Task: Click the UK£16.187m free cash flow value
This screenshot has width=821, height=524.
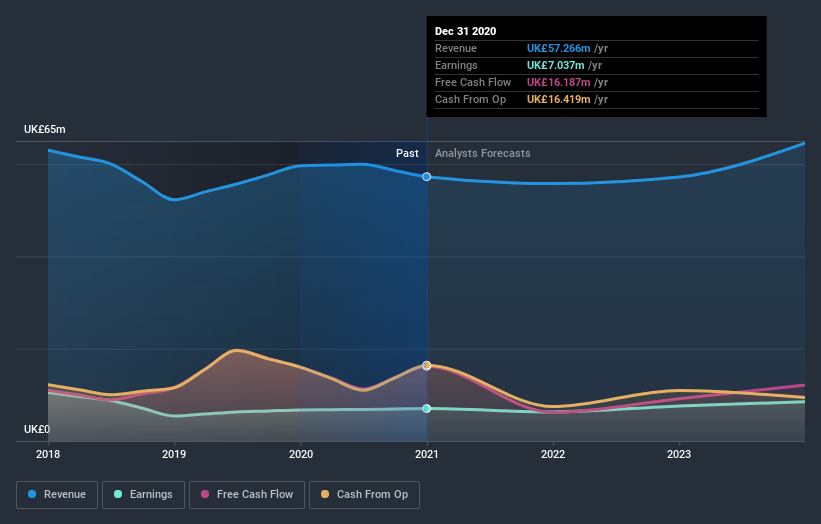Action: (558, 82)
